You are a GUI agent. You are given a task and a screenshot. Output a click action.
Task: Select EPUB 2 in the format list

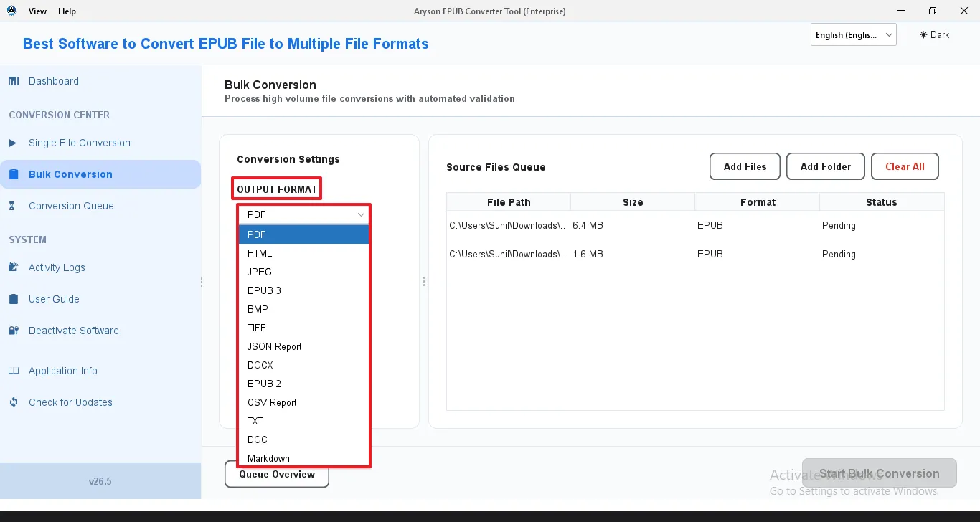tap(304, 384)
